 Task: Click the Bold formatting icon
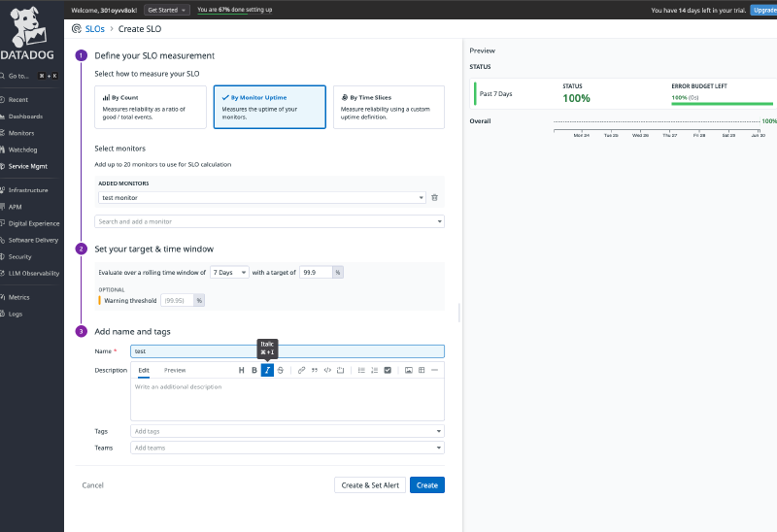[254, 370]
